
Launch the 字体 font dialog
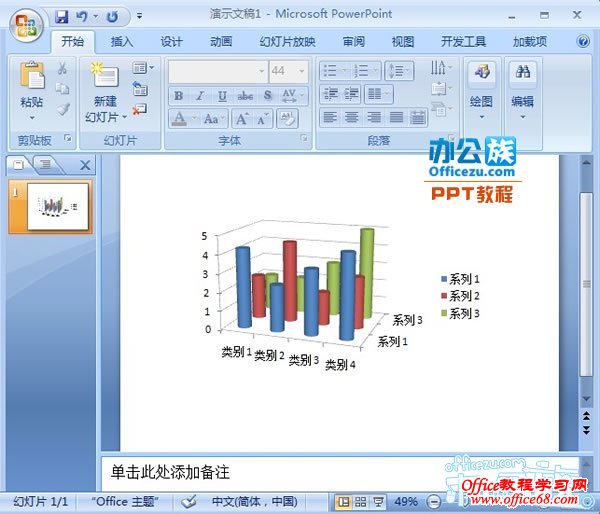(x=304, y=138)
